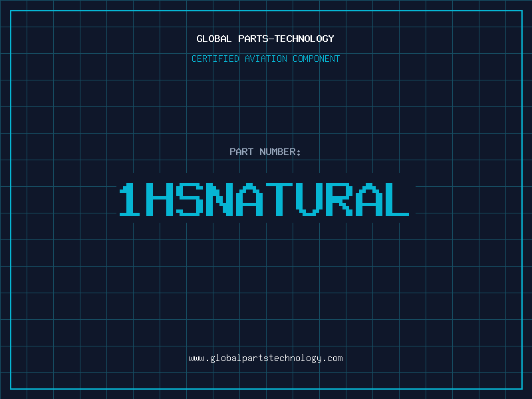Click the PART NUMBER: label
Screen dimensions: 532x399
coord(265,152)
